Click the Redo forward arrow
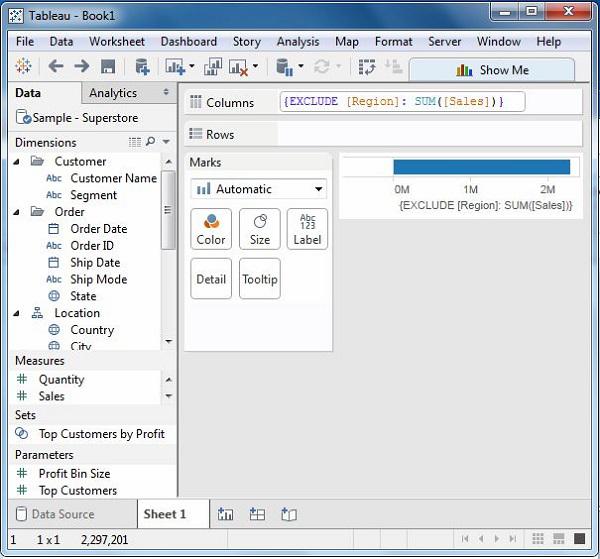The width and height of the screenshot is (600, 559). 82,67
